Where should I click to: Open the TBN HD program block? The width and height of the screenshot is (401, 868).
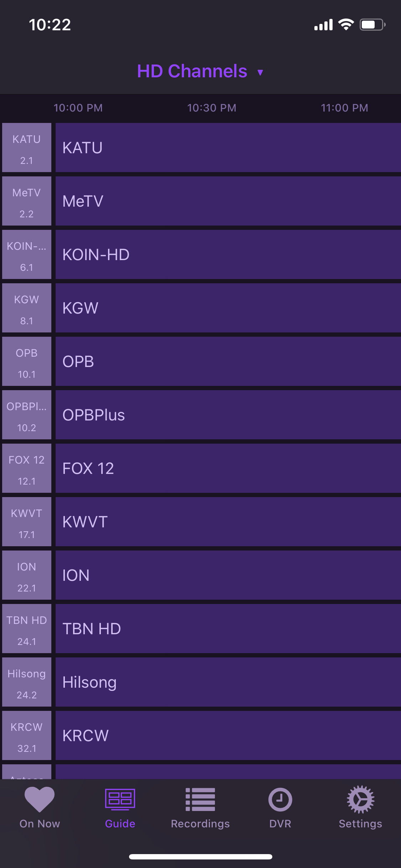228,629
